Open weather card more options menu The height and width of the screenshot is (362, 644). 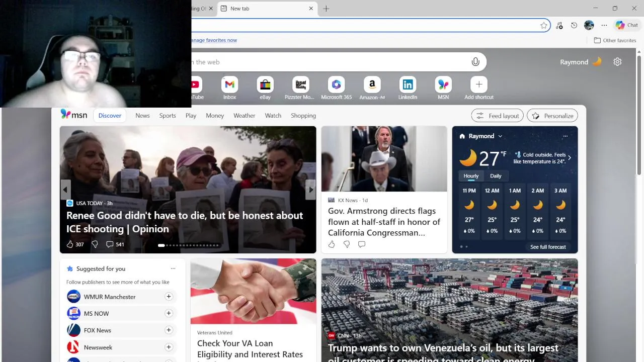pos(565,136)
